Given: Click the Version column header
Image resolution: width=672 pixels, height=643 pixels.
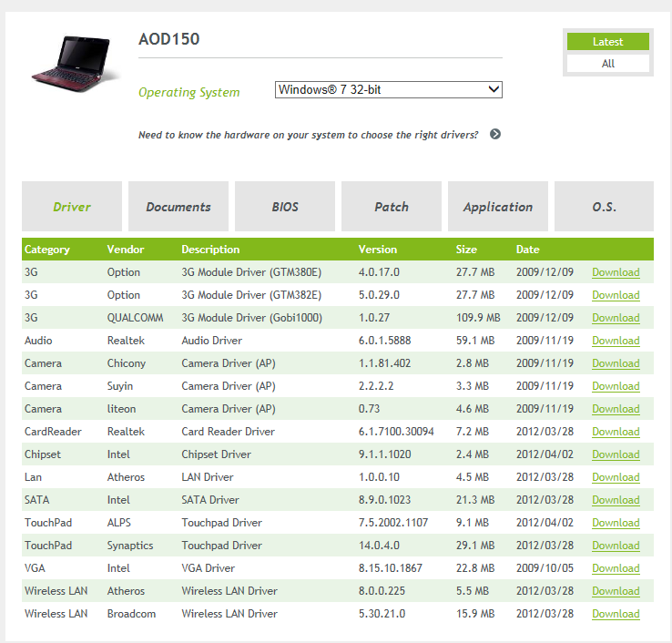Looking at the screenshot, I should pyautogui.click(x=378, y=250).
